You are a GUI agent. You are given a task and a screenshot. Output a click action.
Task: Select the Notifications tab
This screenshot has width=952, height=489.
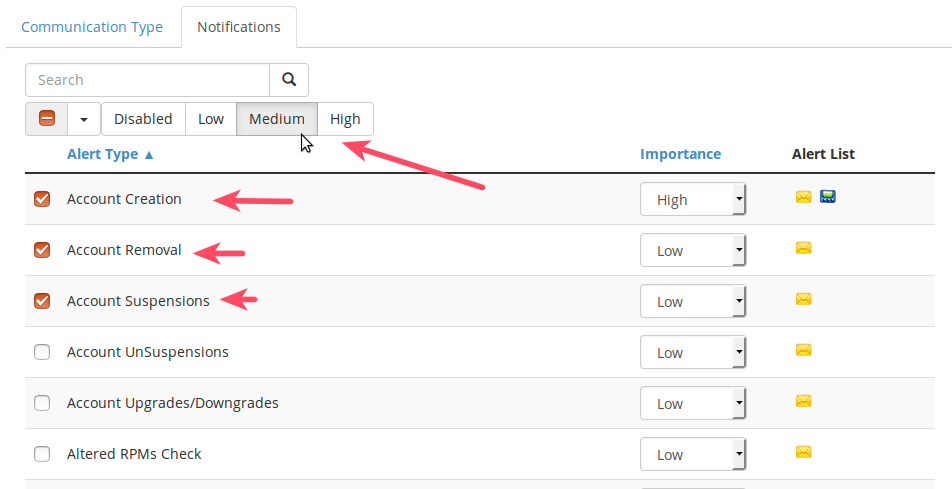click(239, 27)
